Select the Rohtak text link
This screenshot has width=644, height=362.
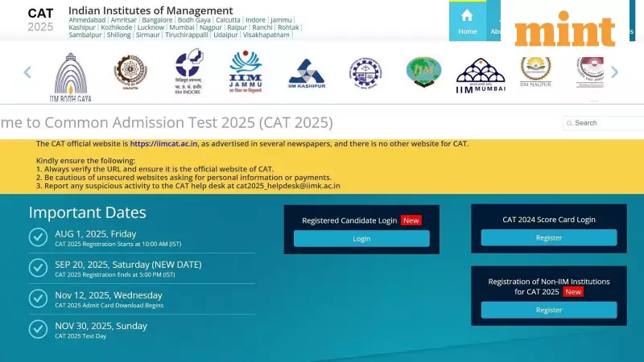[288, 27]
